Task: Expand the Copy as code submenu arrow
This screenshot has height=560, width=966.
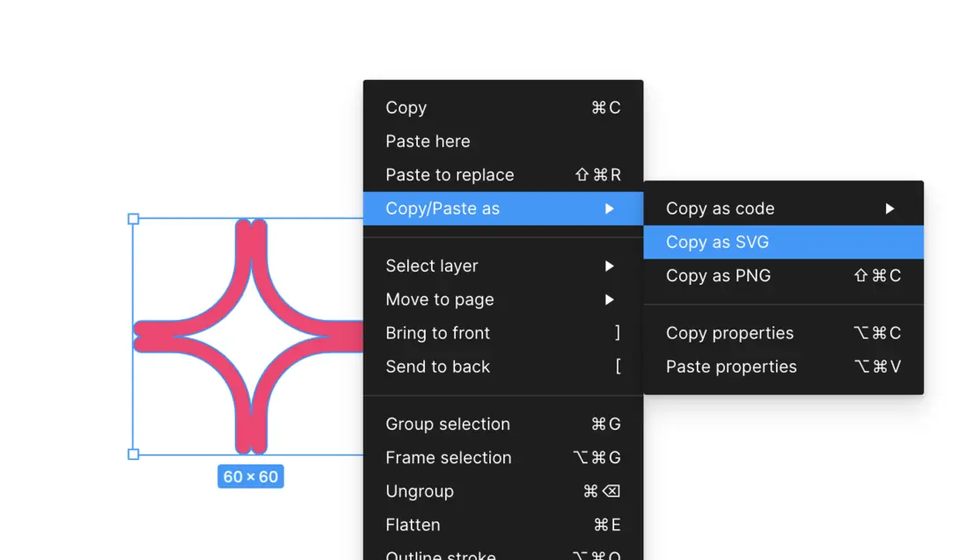Action: [889, 208]
